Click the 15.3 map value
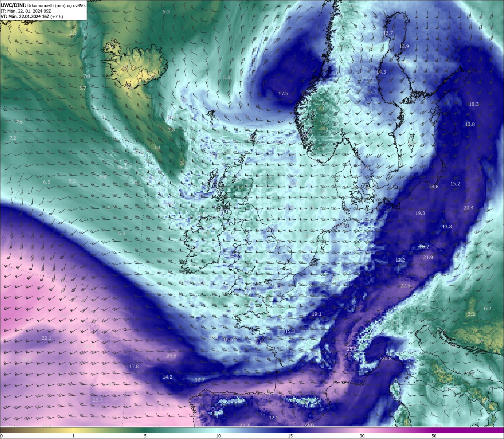The height and width of the screenshot is (439, 504). [290, 332]
